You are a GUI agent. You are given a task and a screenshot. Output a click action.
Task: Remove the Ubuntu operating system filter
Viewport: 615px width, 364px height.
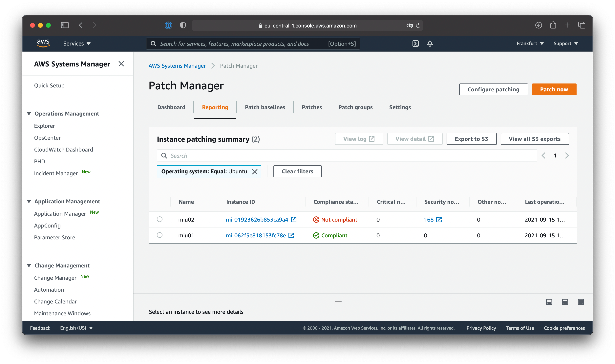255,172
